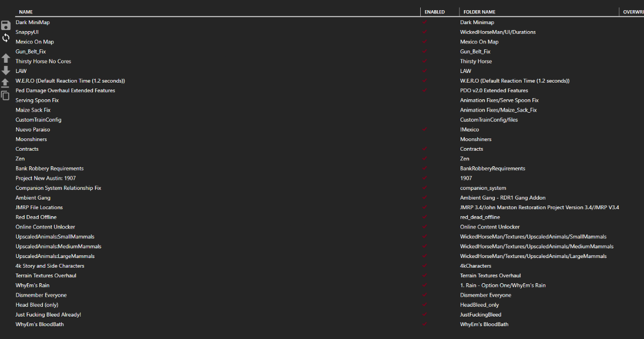This screenshot has width=644, height=339.
Task: Select the Nuevo Paraiso mod row
Action: coord(33,130)
